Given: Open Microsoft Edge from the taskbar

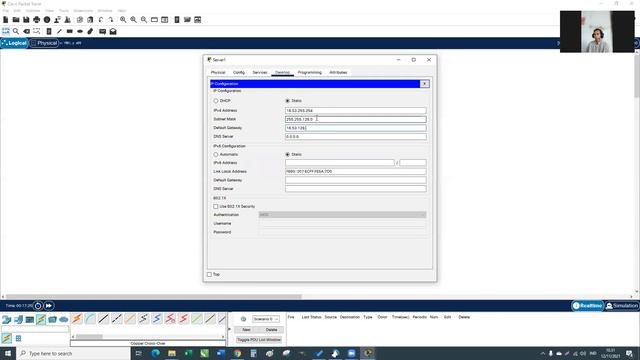Looking at the screenshot, I should [x=156, y=353].
